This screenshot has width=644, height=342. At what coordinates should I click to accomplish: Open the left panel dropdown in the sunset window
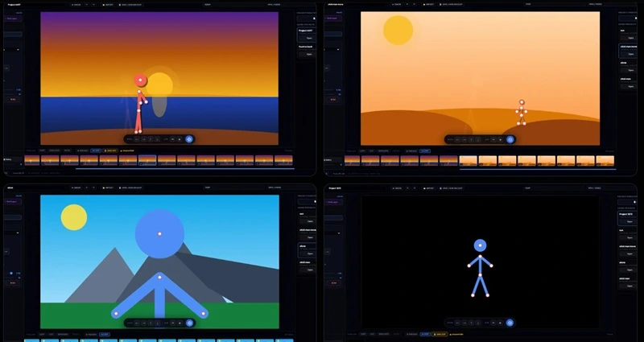click(x=12, y=50)
